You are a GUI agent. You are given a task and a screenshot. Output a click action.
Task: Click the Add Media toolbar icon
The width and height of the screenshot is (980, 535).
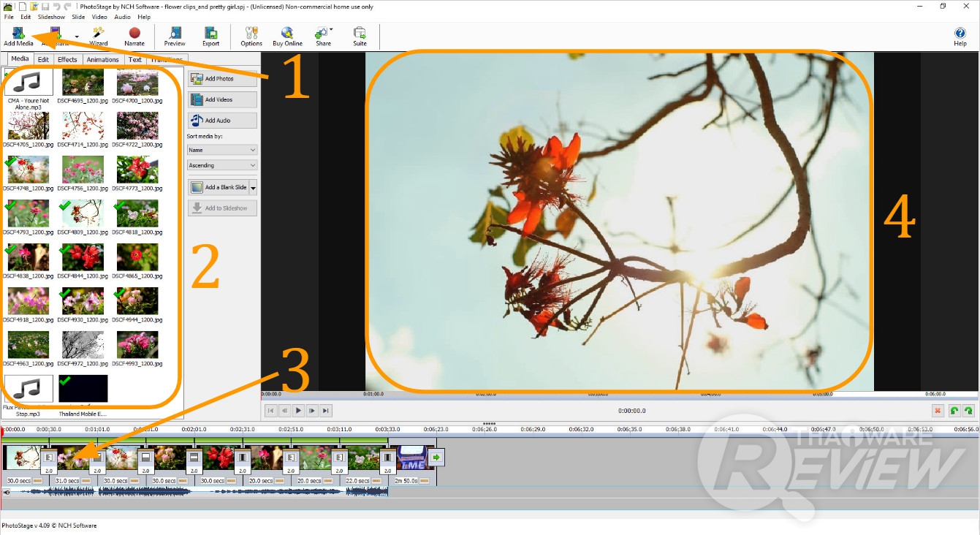coord(18,34)
